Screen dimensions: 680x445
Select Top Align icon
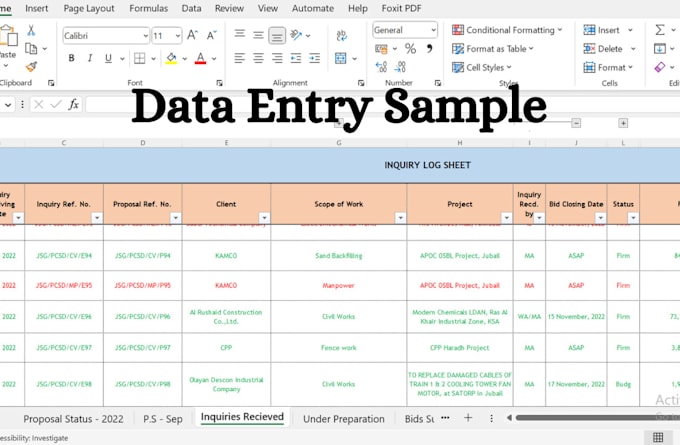coord(239,34)
